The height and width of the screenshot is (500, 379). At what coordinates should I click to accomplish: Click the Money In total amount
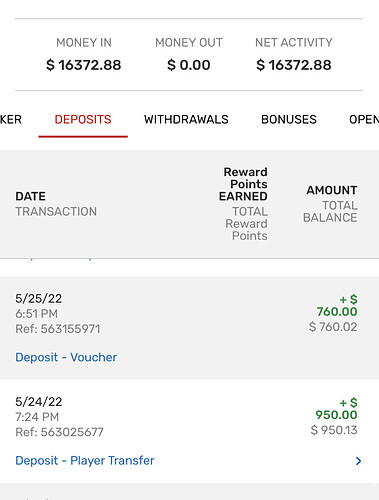click(x=84, y=65)
